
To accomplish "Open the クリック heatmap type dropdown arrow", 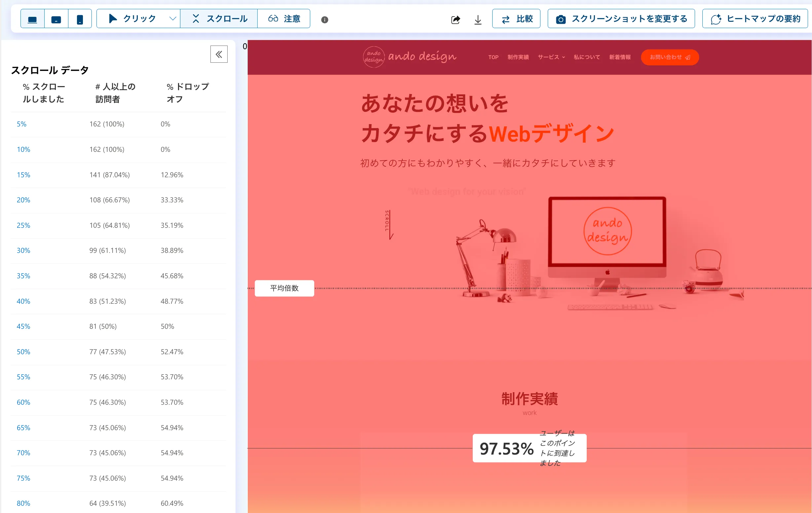I will click(172, 18).
